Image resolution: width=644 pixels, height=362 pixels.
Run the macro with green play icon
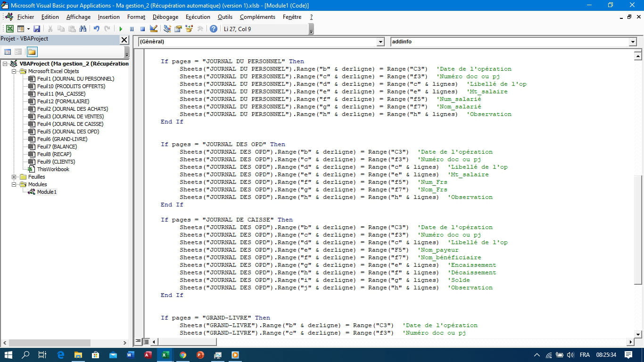[x=121, y=29]
